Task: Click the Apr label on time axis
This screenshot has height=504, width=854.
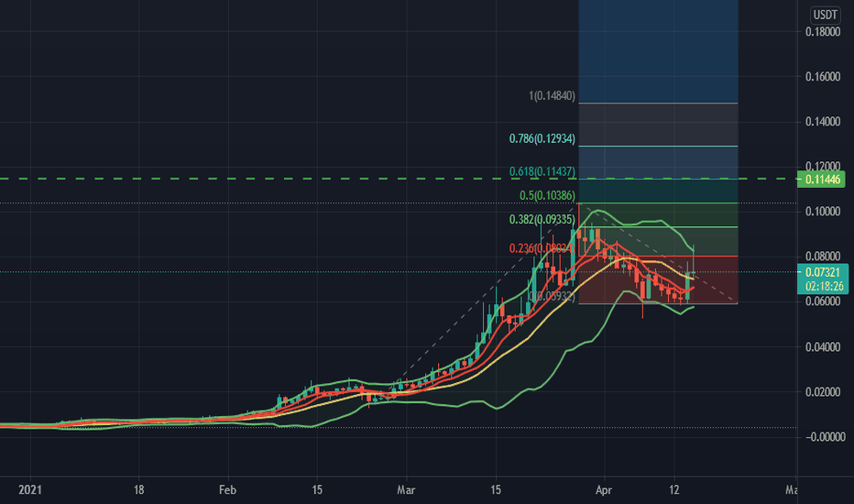Action: tap(604, 490)
